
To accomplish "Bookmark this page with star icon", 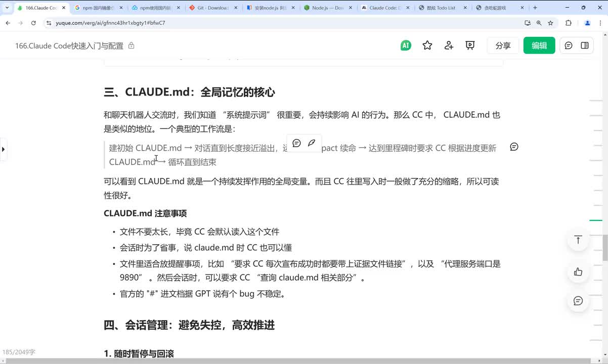I will click(x=550, y=23).
